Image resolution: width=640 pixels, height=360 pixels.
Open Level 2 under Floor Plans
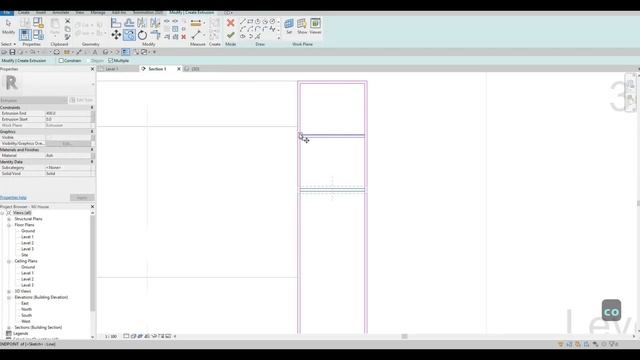[x=27, y=243]
